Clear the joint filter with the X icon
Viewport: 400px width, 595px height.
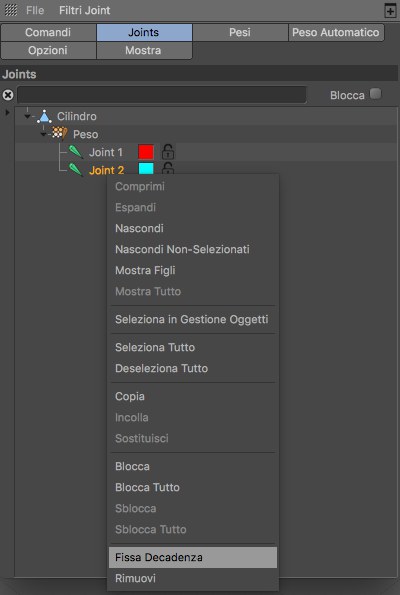8,95
